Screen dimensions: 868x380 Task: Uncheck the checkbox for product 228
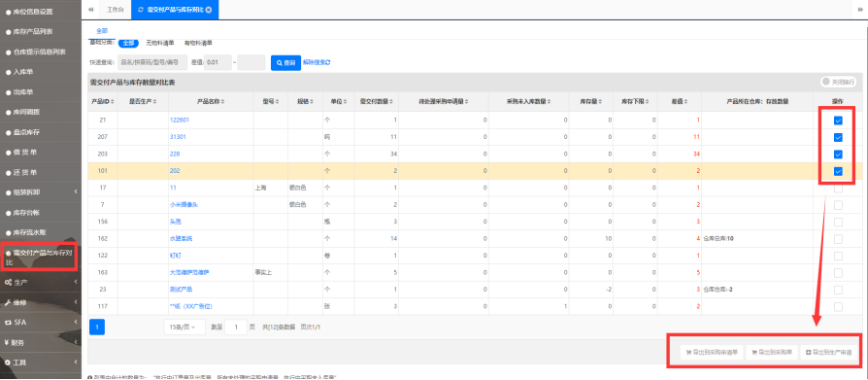coord(838,154)
